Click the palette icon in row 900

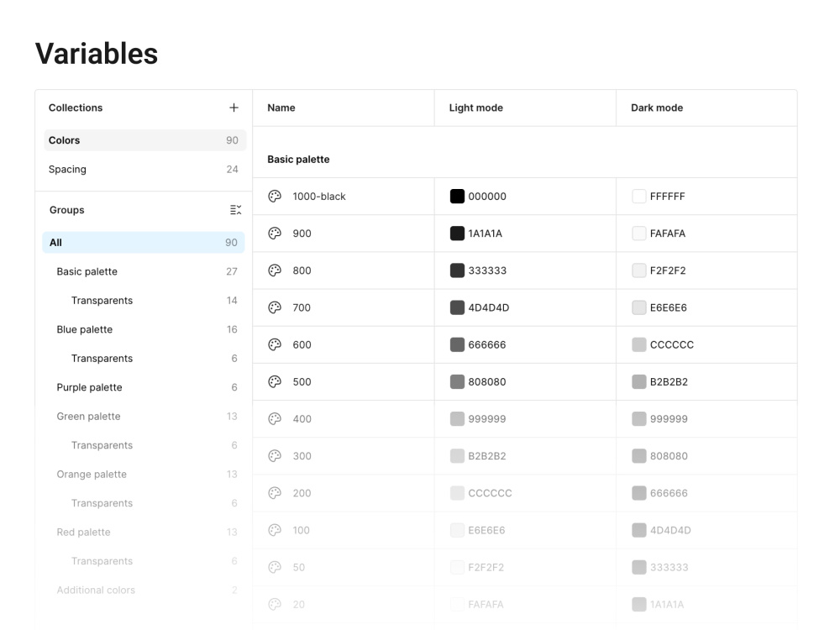pyautogui.click(x=275, y=233)
